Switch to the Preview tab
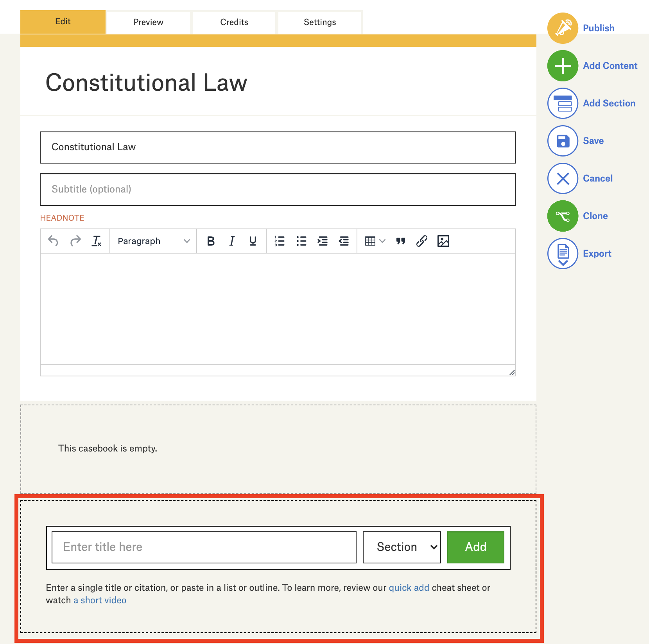649x644 pixels. pos(149,22)
